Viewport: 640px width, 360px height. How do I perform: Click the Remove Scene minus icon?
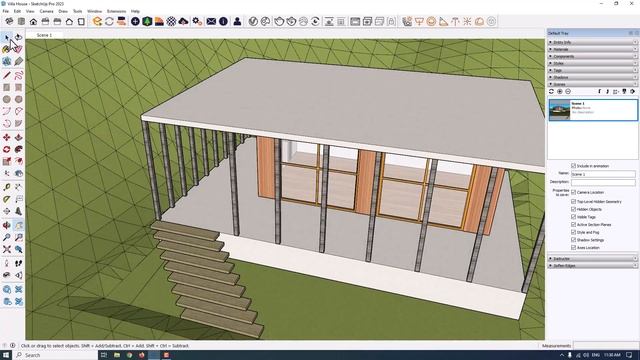567,92
